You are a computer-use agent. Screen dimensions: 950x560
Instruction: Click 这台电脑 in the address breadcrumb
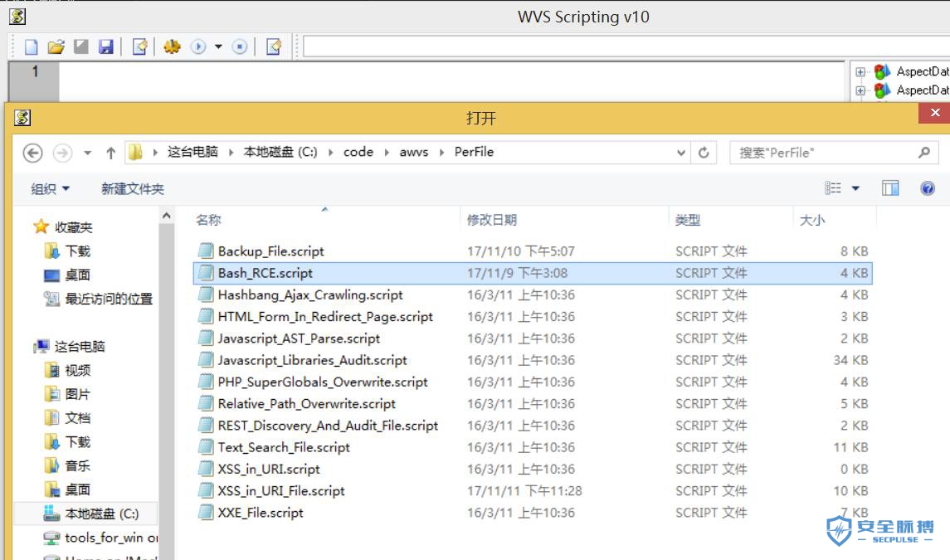pos(192,152)
